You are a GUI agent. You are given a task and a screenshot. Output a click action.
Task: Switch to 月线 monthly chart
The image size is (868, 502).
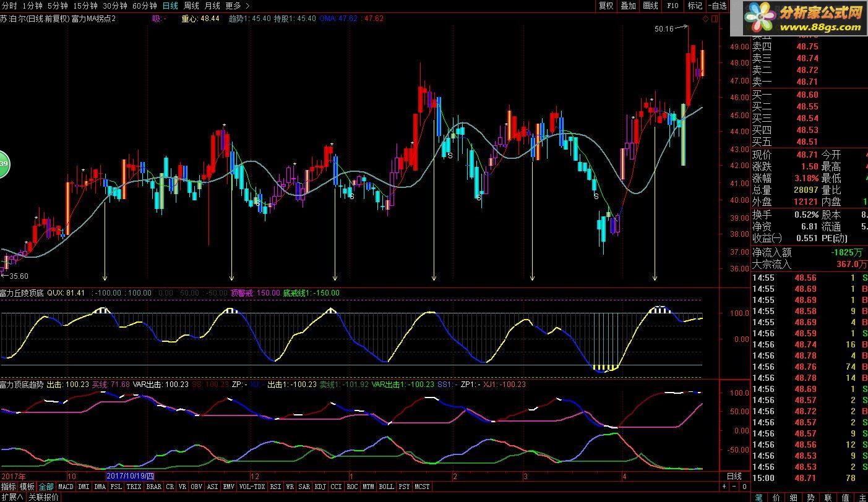(x=212, y=6)
